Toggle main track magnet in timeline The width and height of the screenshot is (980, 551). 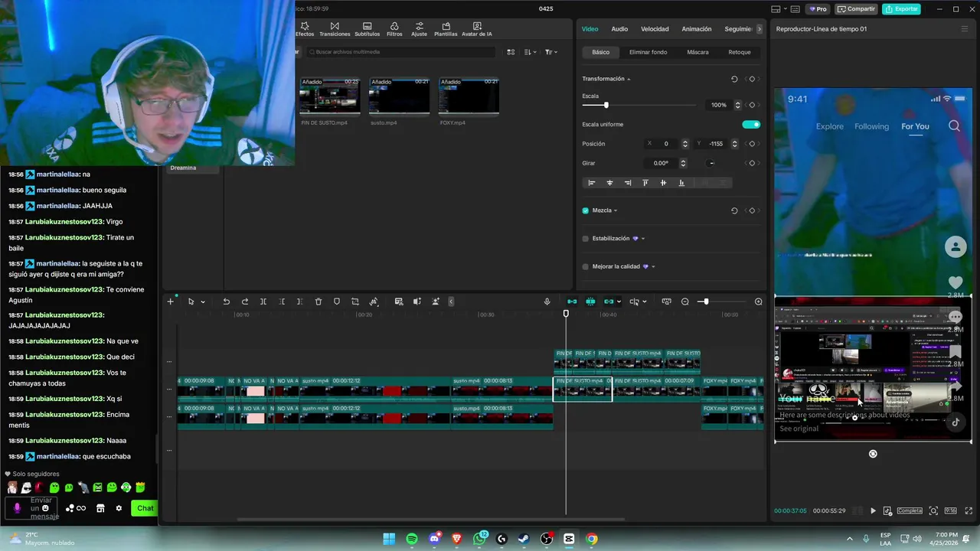pos(572,302)
